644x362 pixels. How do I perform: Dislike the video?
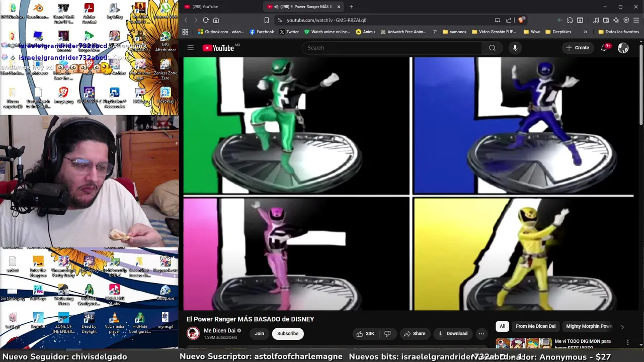click(387, 333)
